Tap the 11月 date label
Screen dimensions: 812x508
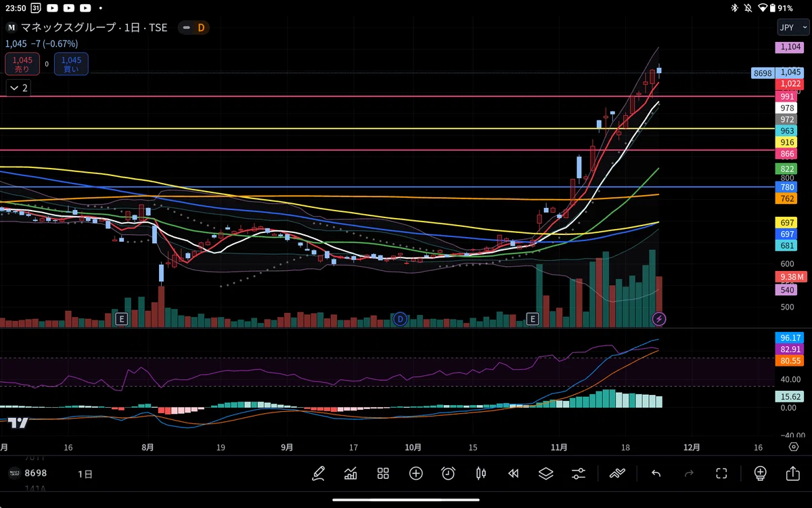559,447
